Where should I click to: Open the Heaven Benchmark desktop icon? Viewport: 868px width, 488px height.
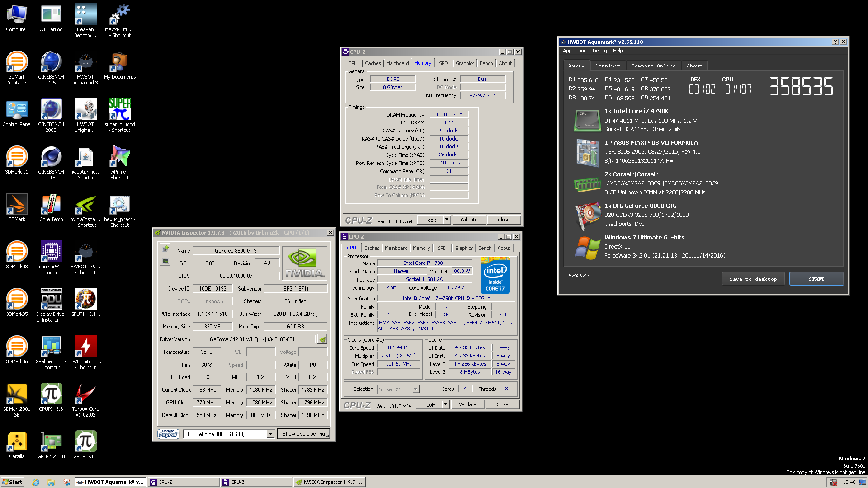point(85,21)
